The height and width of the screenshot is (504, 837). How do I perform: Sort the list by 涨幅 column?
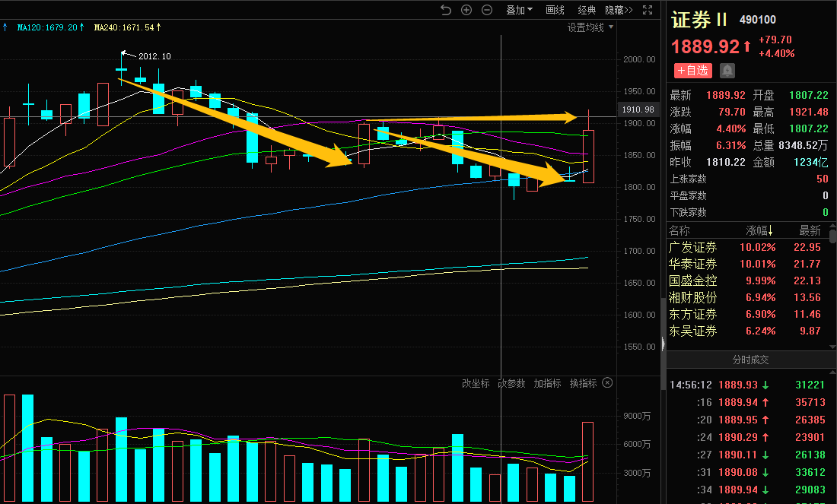(759, 231)
